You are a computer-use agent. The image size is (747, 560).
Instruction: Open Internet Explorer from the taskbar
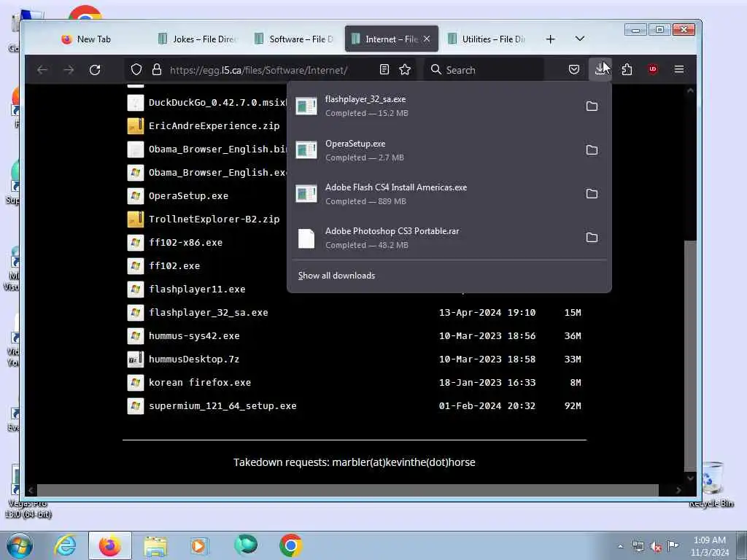point(65,545)
